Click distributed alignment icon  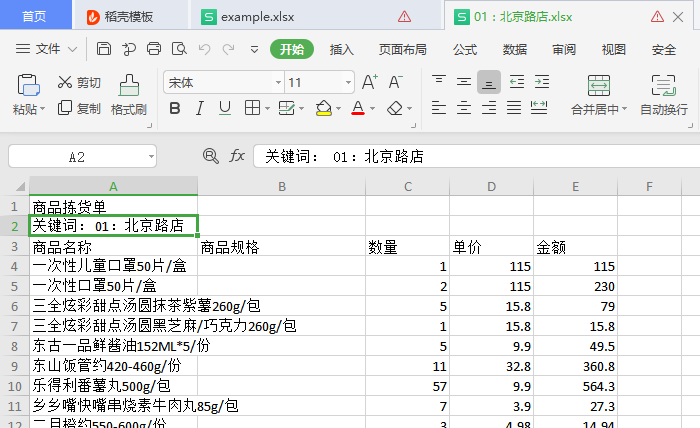[539, 108]
